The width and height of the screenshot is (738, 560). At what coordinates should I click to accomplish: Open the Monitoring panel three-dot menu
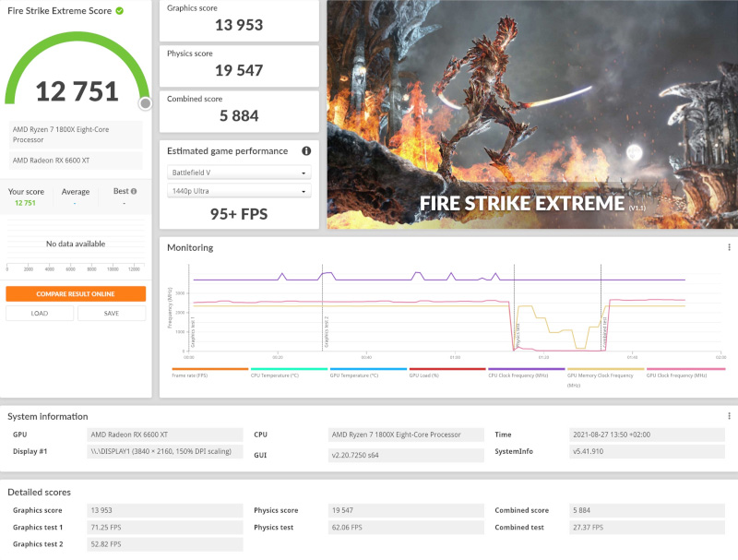click(x=729, y=247)
